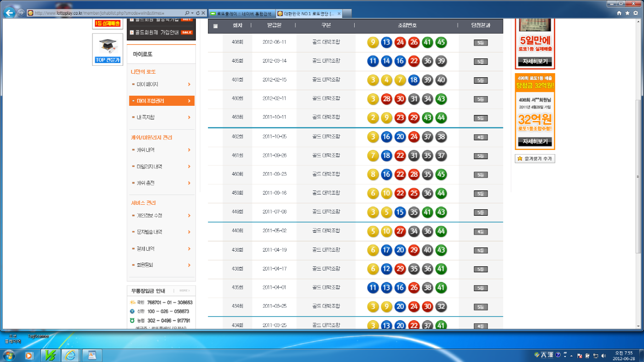Click the yellow 9 ball in round 498
Screen dimensions: 644x362
[x=373, y=43]
